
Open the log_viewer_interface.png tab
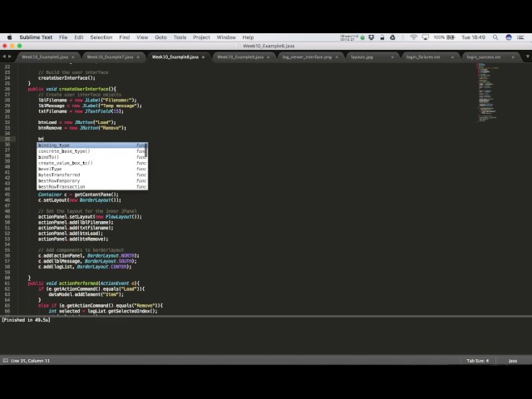(307, 57)
